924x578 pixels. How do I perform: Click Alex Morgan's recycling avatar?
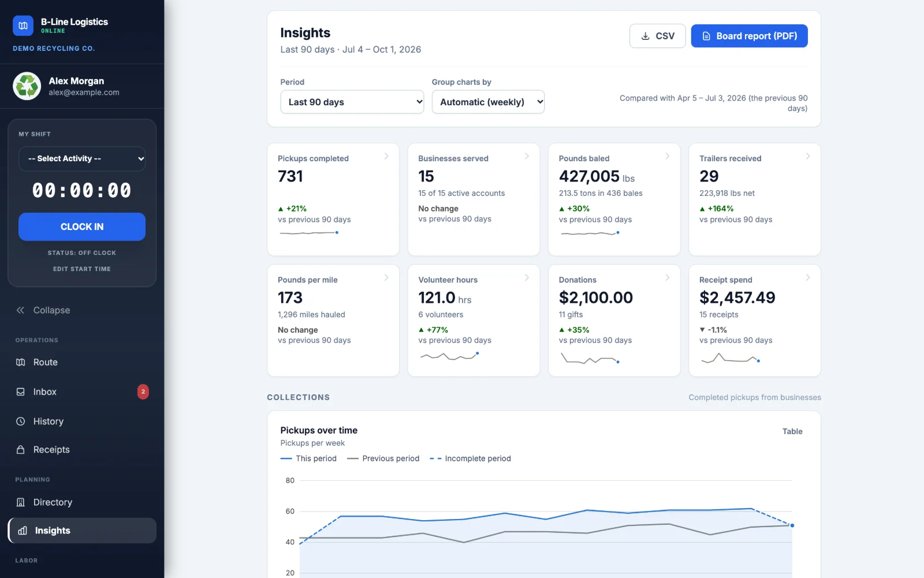[x=27, y=86]
